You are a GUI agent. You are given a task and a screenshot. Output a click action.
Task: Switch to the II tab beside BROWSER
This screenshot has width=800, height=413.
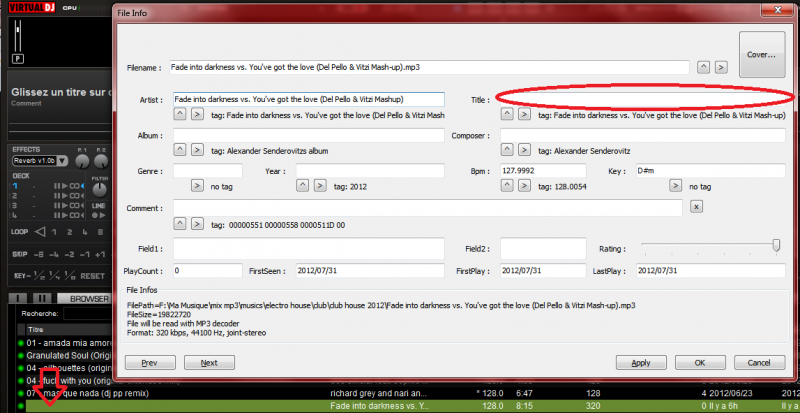coord(42,299)
